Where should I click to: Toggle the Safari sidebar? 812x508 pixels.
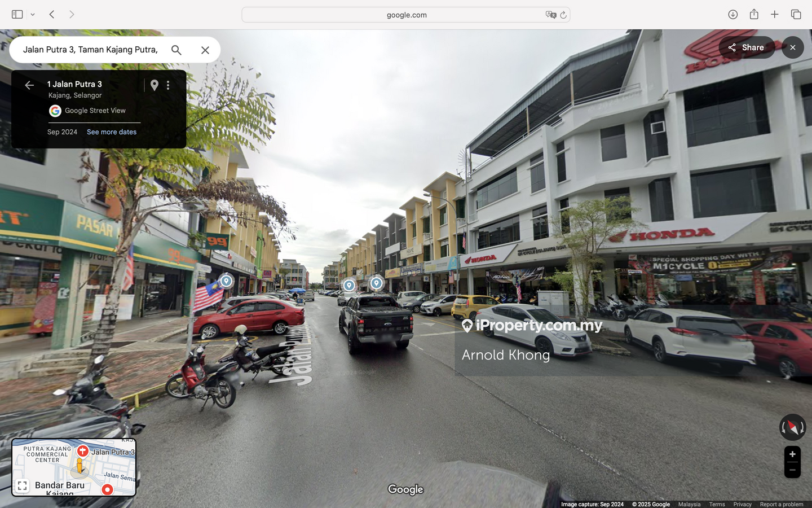tap(17, 15)
